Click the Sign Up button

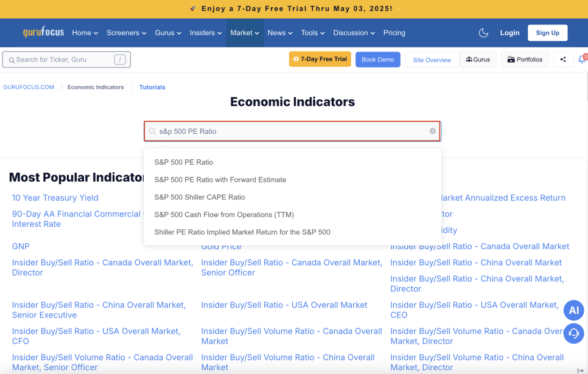pyautogui.click(x=547, y=33)
